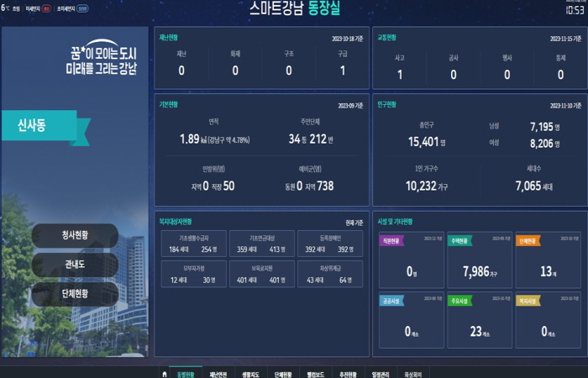The image size is (588, 378).
Task: Open the 생활지도 bottom tab
Action: 251,374
